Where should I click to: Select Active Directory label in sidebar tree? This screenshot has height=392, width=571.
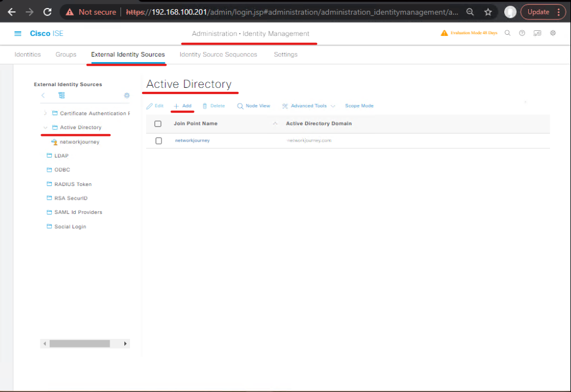pos(80,127)
